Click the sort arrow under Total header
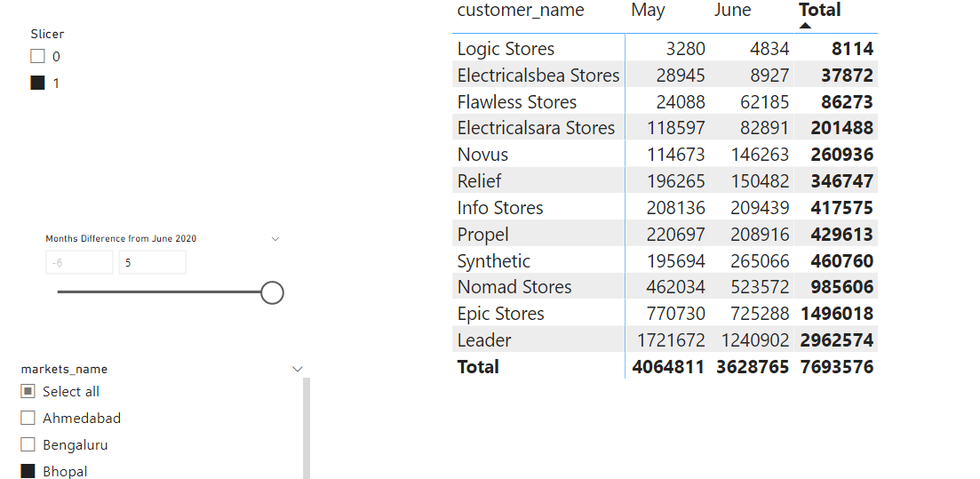 point(805,26)
